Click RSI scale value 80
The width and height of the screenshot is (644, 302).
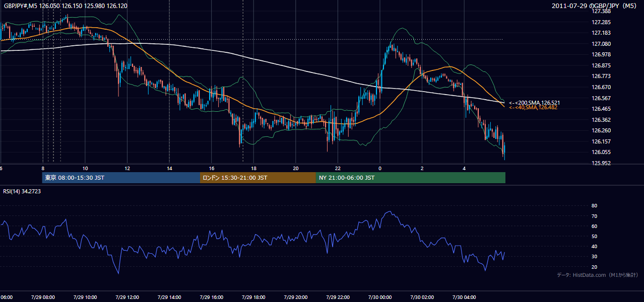[x=594, y=206]
